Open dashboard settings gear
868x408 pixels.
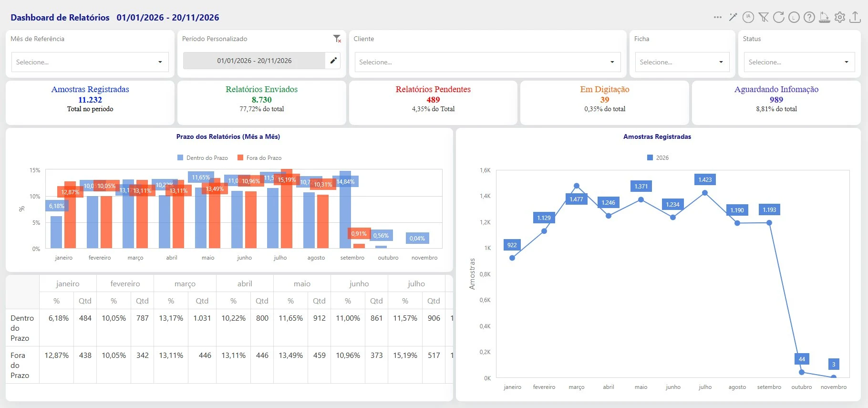pos(840,17)
